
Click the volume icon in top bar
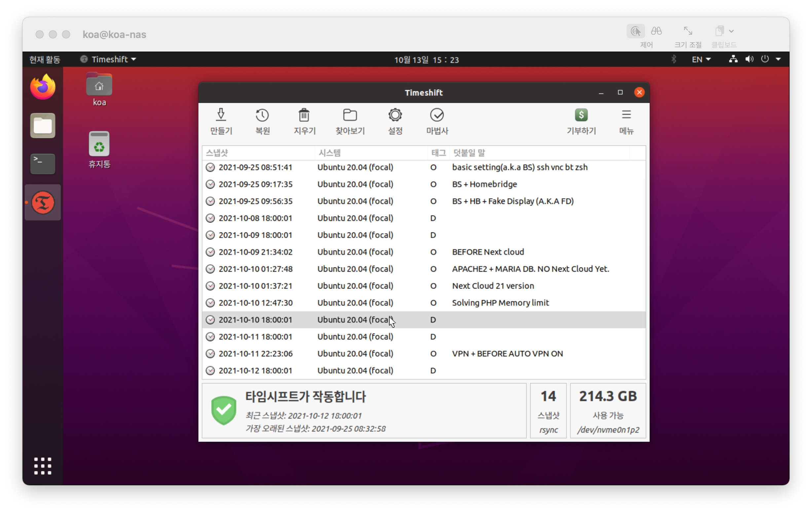(749, 59)
